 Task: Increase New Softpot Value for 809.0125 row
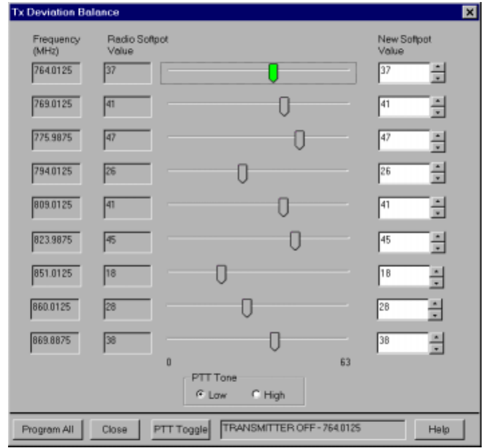(x=438, y=202)
